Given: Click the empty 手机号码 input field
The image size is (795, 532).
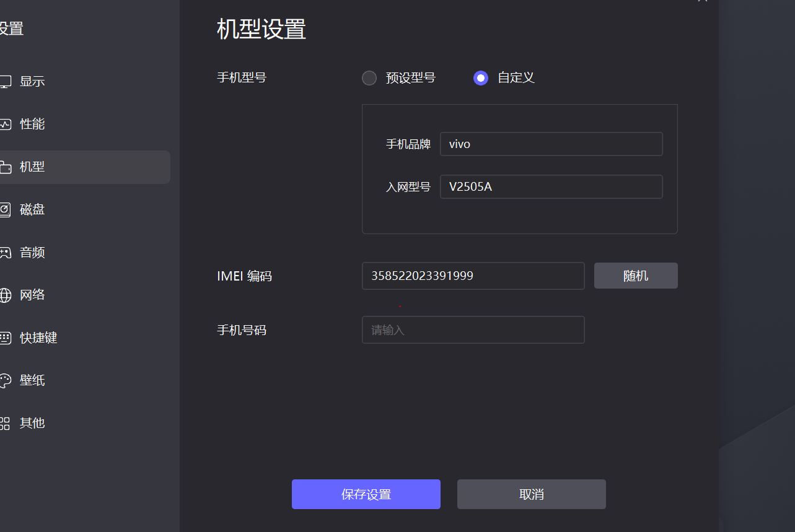Looking at the screenshot, I should coord(473,330).
